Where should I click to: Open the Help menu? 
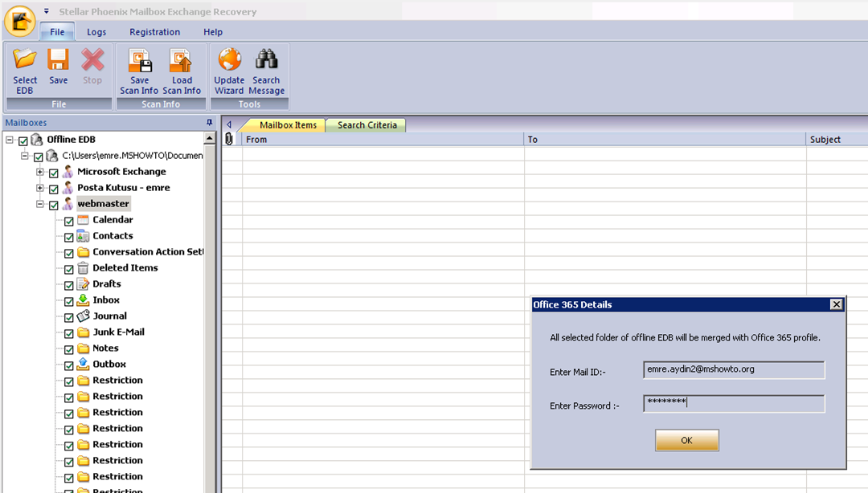[x=212, y=32]
